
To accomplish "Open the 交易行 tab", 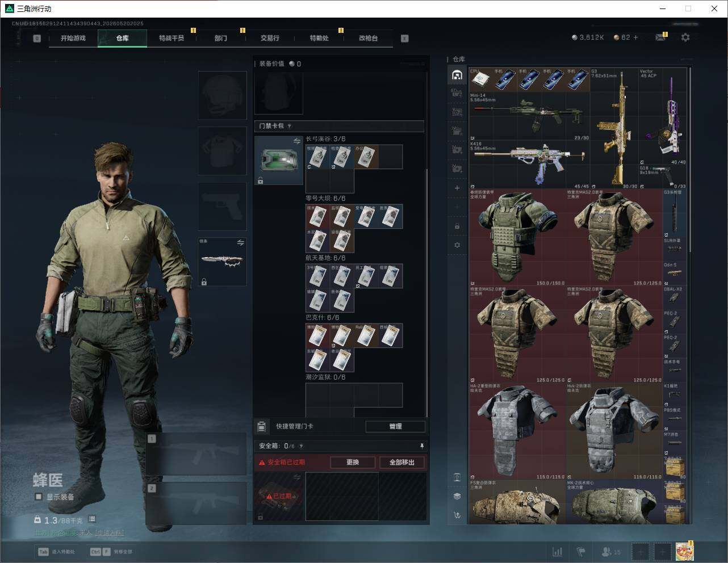I will pyautogui.click(x=270, y=38).
